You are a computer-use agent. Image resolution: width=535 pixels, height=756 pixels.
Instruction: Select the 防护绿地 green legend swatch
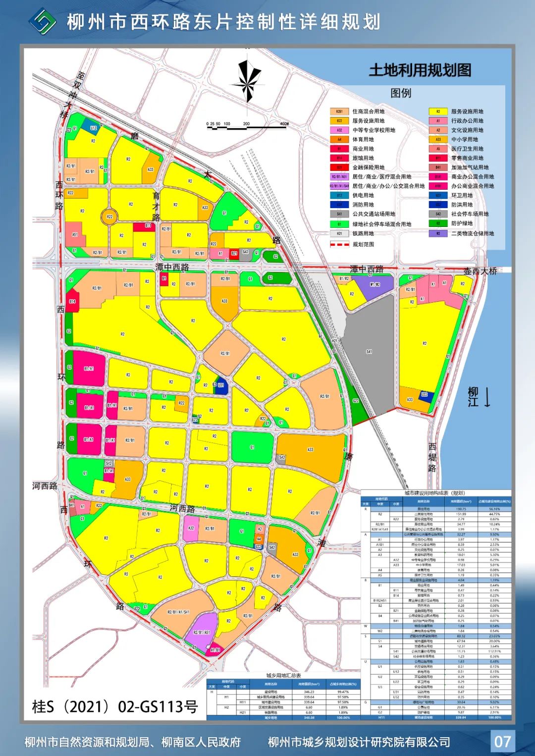pyautogui.click(x=438, y=223)
